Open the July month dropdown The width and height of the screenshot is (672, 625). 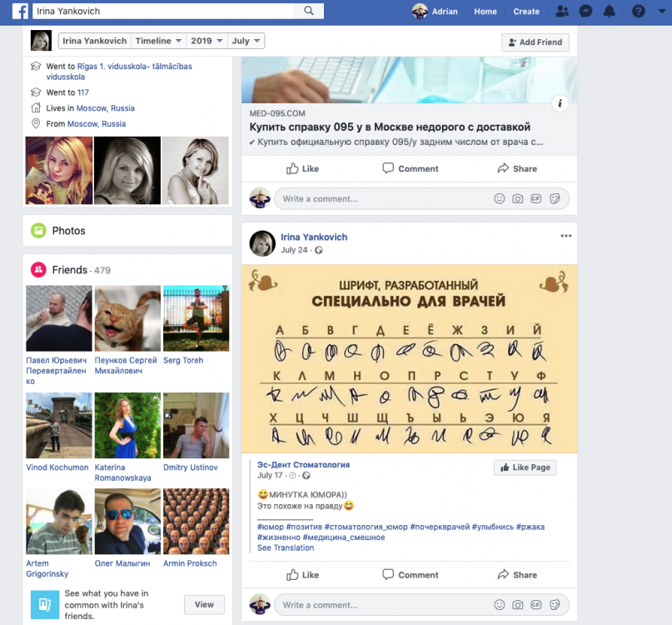[x=246, y=41]
